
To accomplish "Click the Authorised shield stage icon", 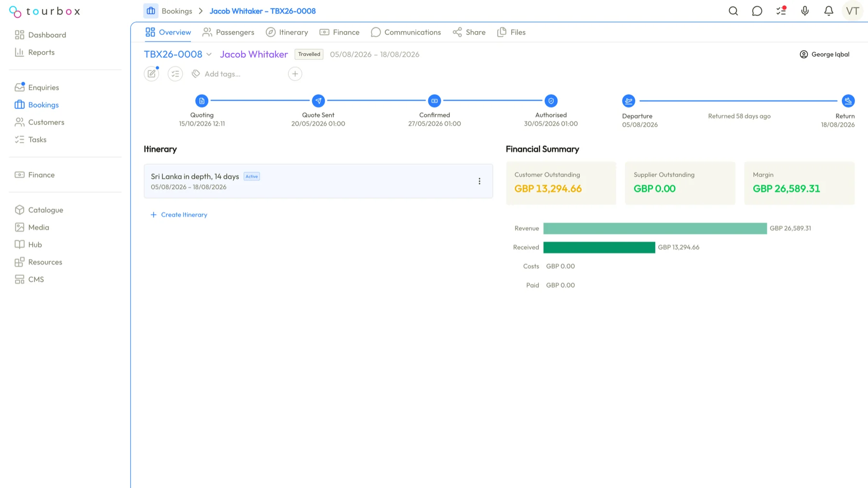I will point(551,101).
